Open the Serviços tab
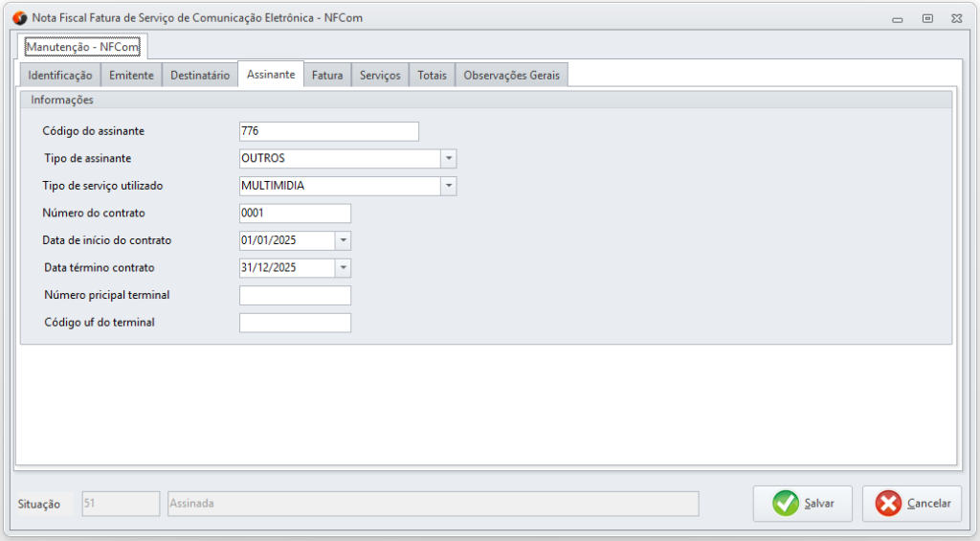This screenshot has width=980, height=541. [x=380, y=76]
